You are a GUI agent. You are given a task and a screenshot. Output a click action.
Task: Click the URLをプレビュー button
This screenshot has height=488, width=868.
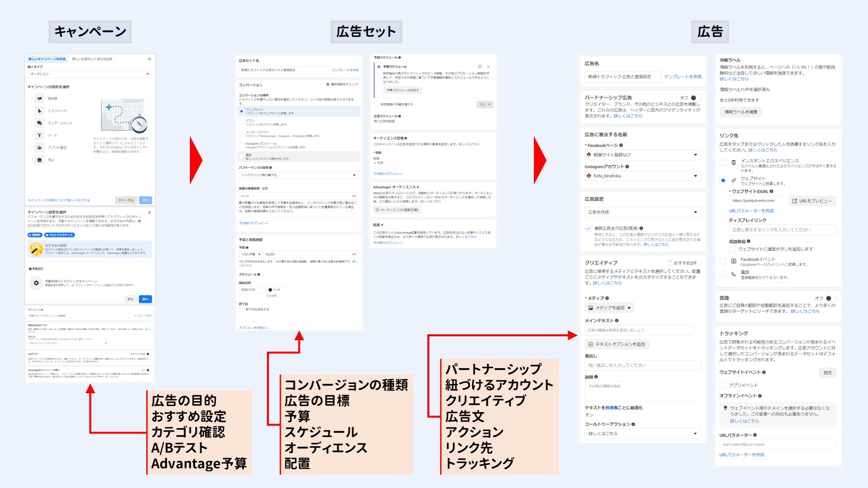pos(812,201)
